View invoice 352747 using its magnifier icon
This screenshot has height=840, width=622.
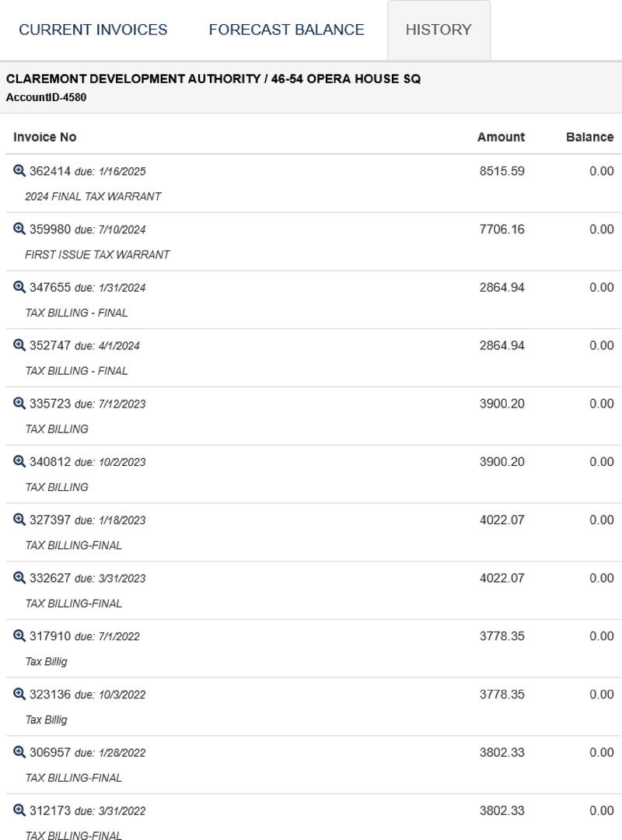tap(19, 345)
